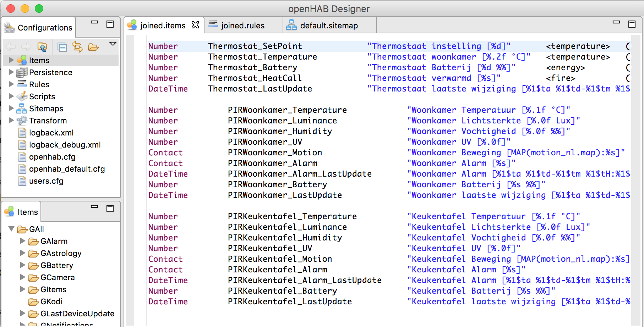
Task: Close the joined.items editor tab
Action: (195, 25)
